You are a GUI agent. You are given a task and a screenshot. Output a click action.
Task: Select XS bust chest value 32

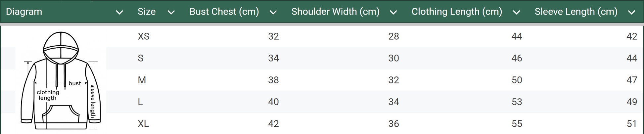273,36
